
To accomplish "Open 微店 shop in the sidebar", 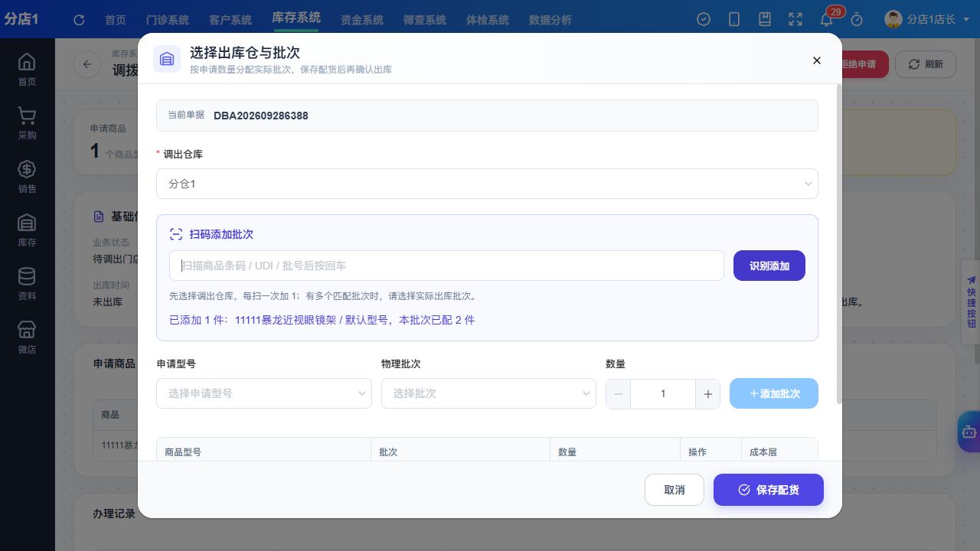I will [27, 337].
